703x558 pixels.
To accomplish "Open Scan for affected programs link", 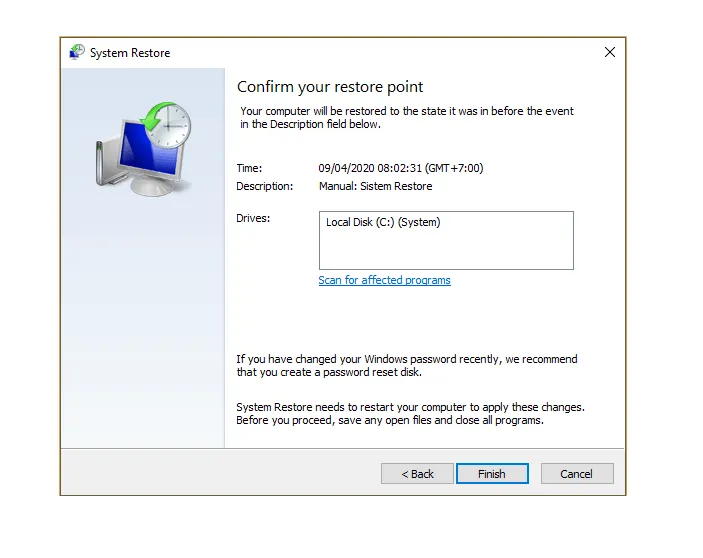I will [x=384, y=280].
